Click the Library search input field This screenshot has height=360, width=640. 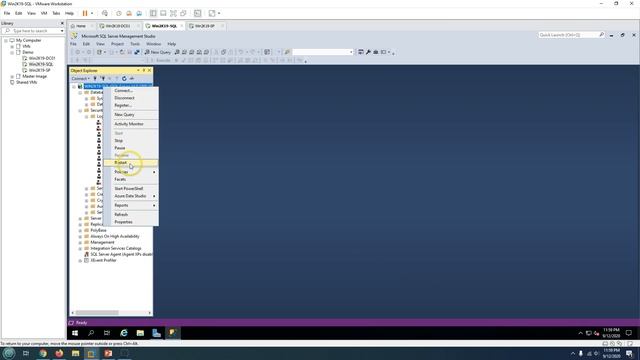coord(33,31)
